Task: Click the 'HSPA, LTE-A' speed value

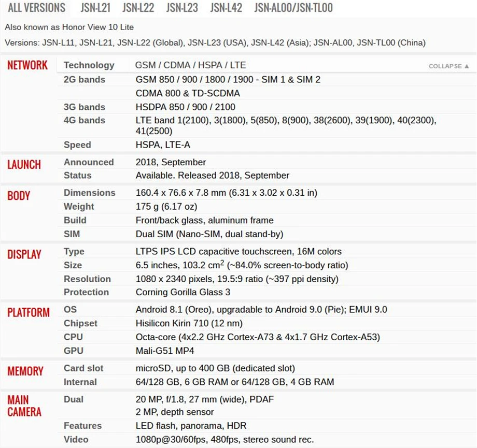Action: pyautogui.click(x=163, y=144)
